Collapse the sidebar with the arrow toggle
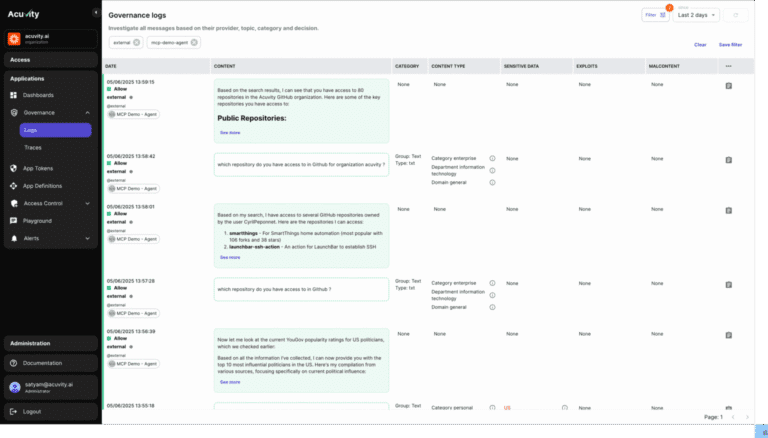768x438 pixels. pos(95,13)
